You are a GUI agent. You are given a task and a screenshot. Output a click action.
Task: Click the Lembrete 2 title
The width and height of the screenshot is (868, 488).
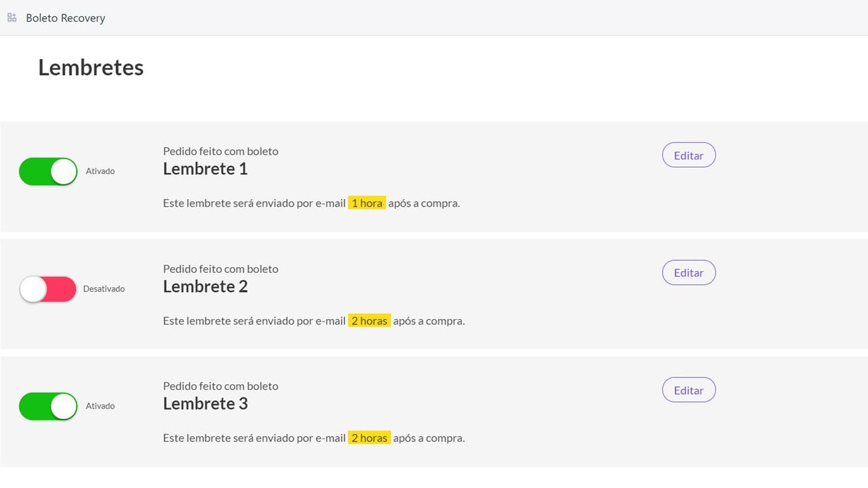tap(205, 286)
